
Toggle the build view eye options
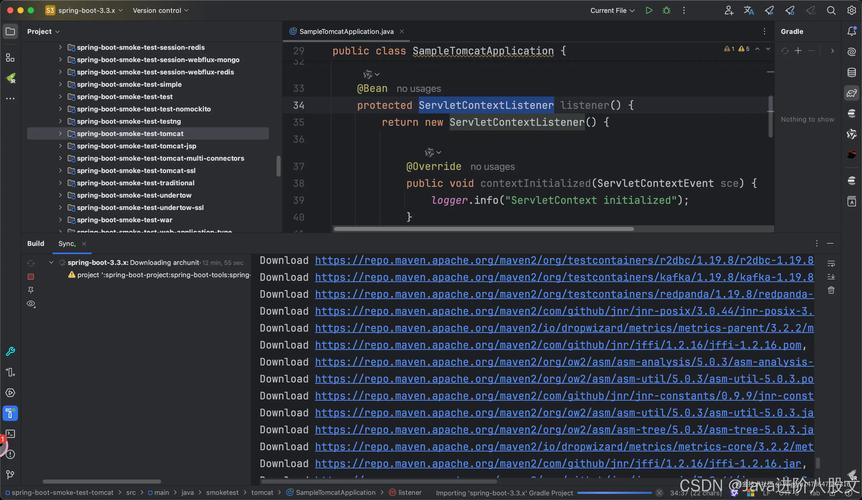[31, 304]
